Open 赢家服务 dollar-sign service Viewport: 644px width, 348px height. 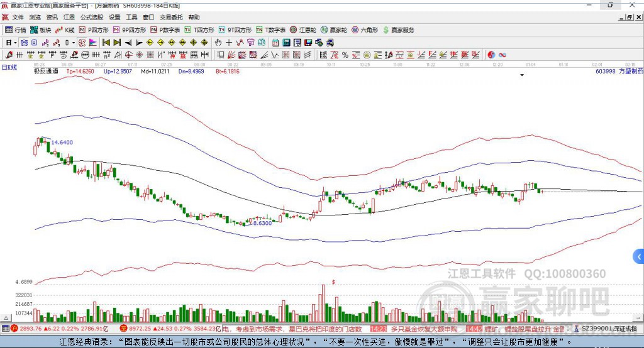click(398, 30)
